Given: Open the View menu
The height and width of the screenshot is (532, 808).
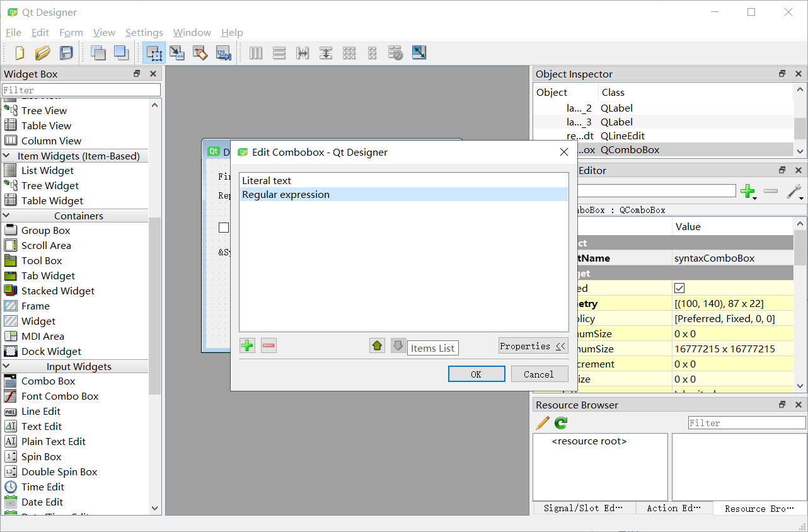Looking at the screenshot, I should (x=104, y=33).
